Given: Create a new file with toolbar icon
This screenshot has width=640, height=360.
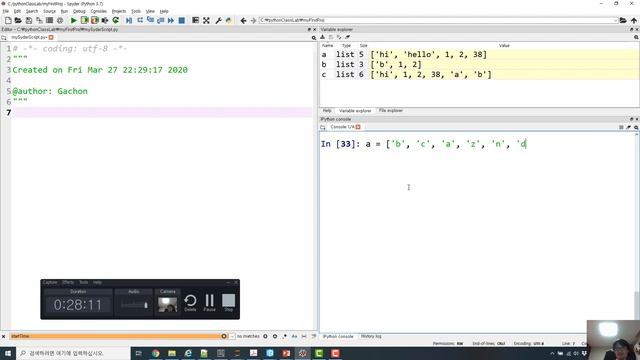Looking at the screenshot, I should pos(8,20).
